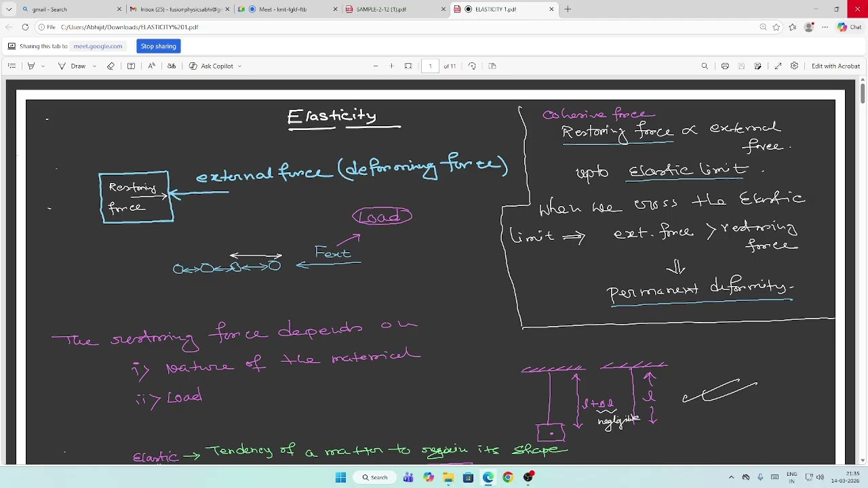868x488 pixels.
Task: Show hidden icons in system tray
Action: tap(731, 477)
